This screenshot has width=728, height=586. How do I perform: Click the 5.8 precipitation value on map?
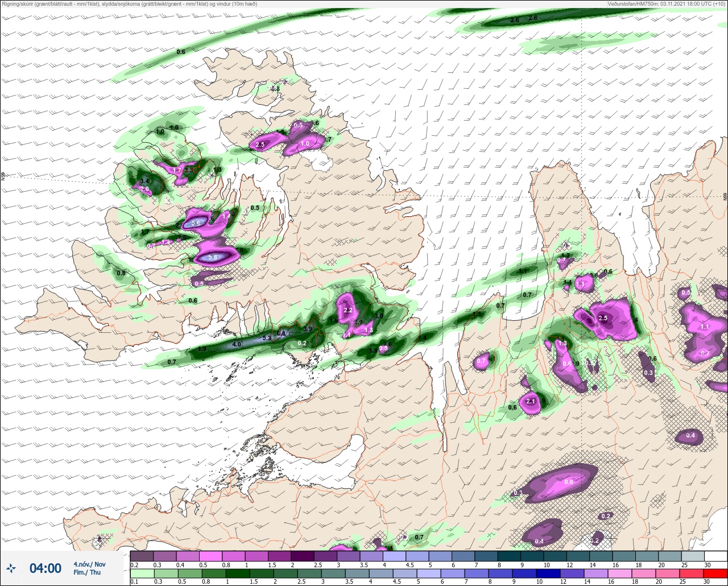[x=213, y=257]
